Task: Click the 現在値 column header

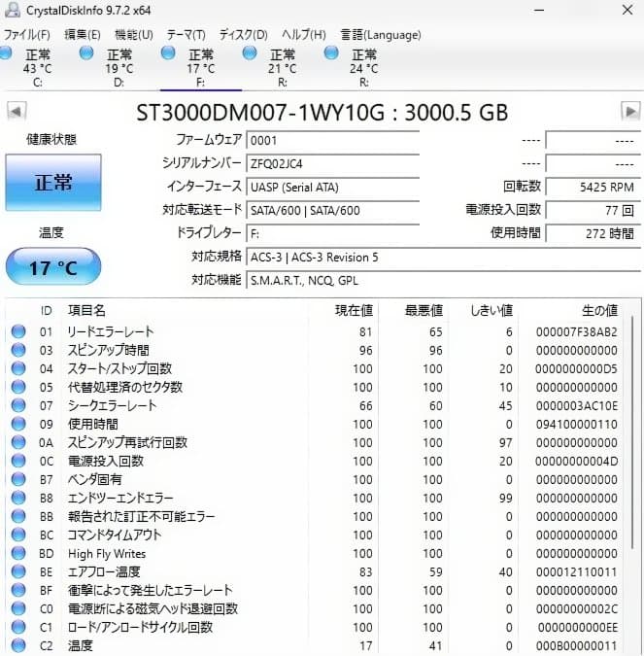Action: [x=354, y=310]
